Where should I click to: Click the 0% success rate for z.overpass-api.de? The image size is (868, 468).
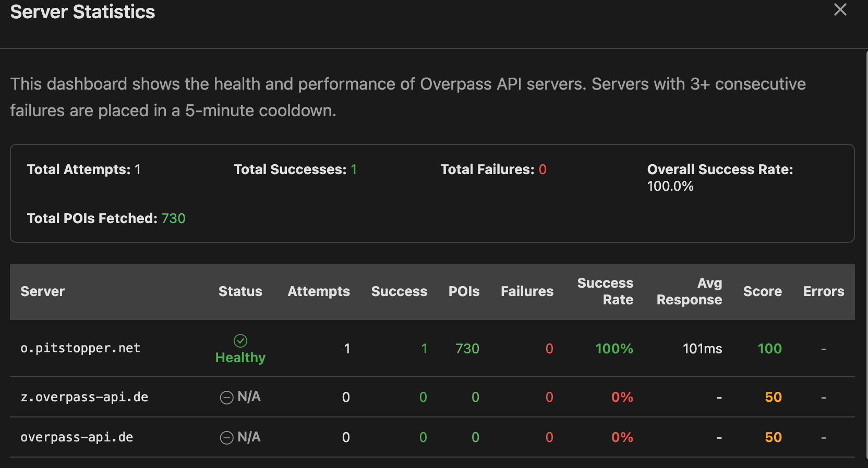pos(622,397)
